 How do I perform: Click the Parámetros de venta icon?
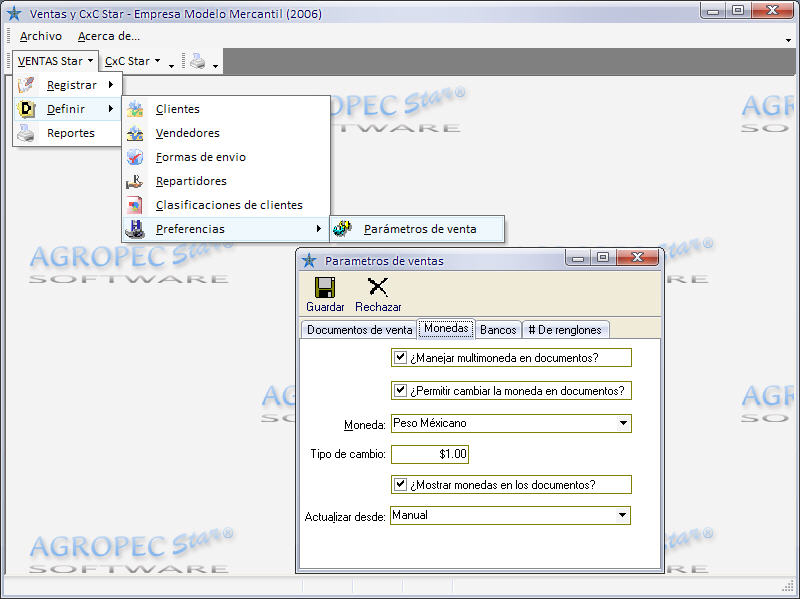(x=343, y=229)
